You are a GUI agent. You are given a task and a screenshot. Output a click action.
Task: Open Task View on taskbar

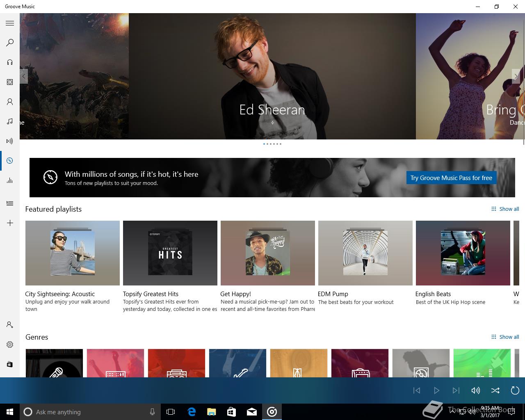coord(171,412)
